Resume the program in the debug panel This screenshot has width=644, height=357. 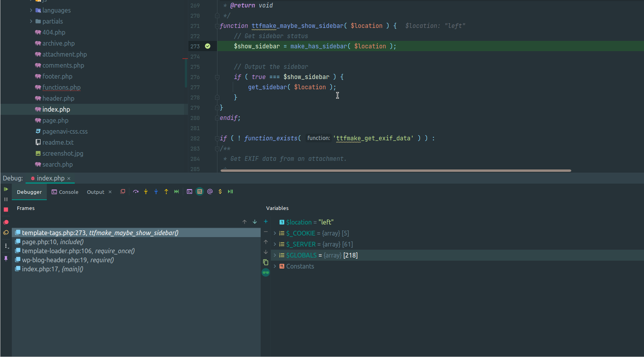[x=6, y=189]
